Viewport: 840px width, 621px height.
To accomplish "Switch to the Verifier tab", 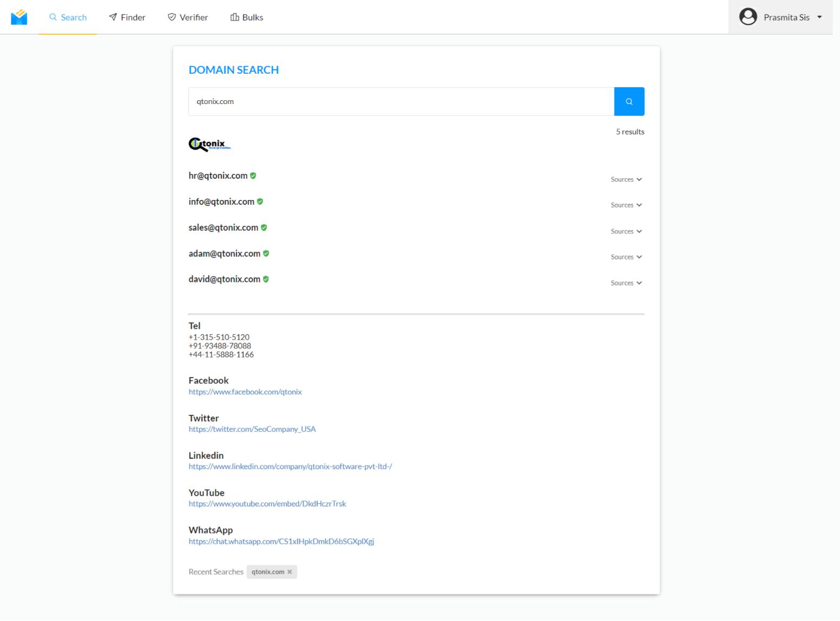I will click(x=188, y=17).
